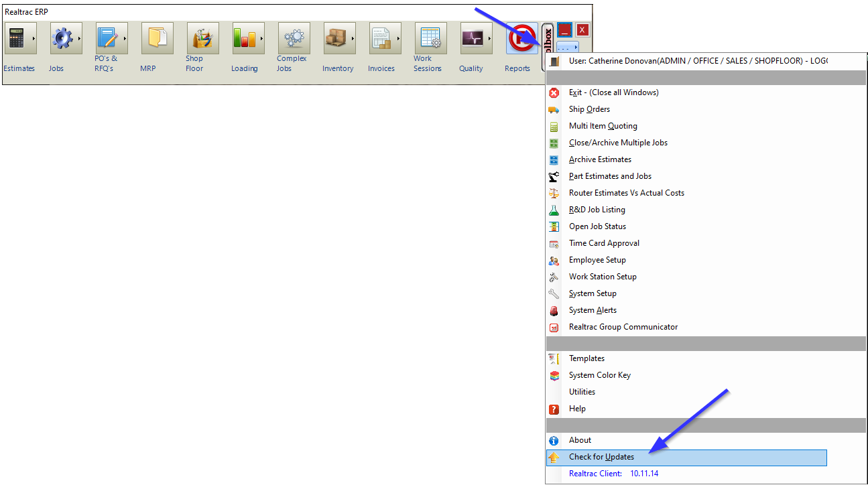
Task: Click the Archive Estimates icon
Action: [554, 159]
